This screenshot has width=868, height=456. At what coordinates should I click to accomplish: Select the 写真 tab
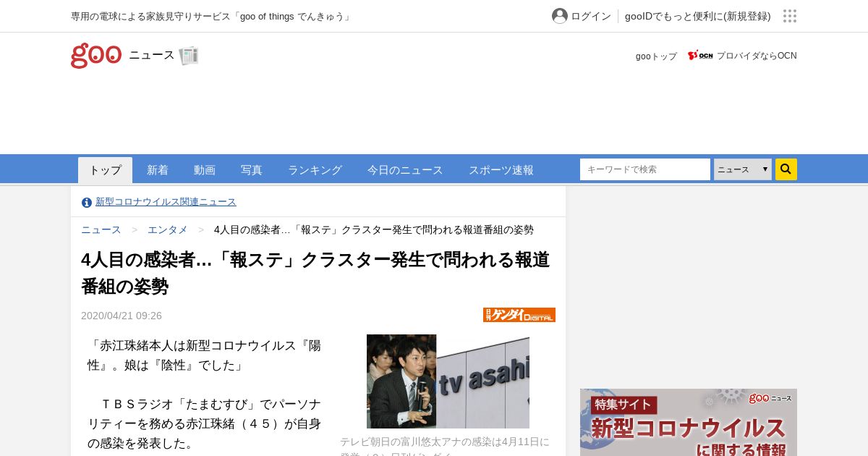point(252,170)
